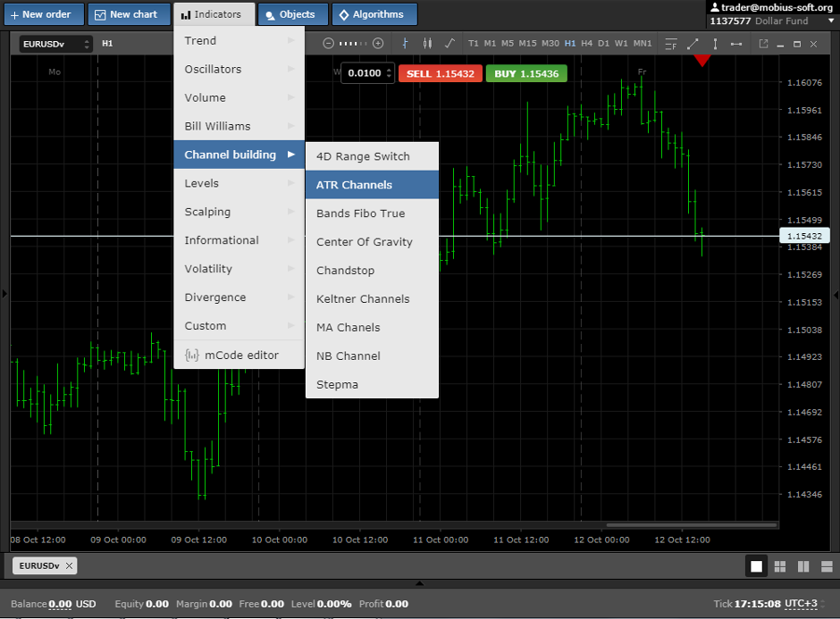Expand the left side panel arrow
This screenshot has width=840, height=619.
[x=4, y=294]
